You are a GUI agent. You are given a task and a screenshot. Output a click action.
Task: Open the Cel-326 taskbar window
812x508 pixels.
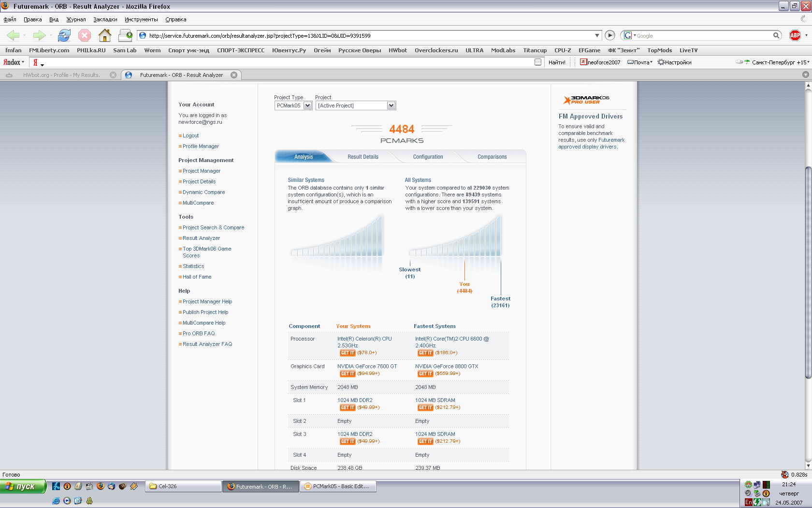[183, 486]
